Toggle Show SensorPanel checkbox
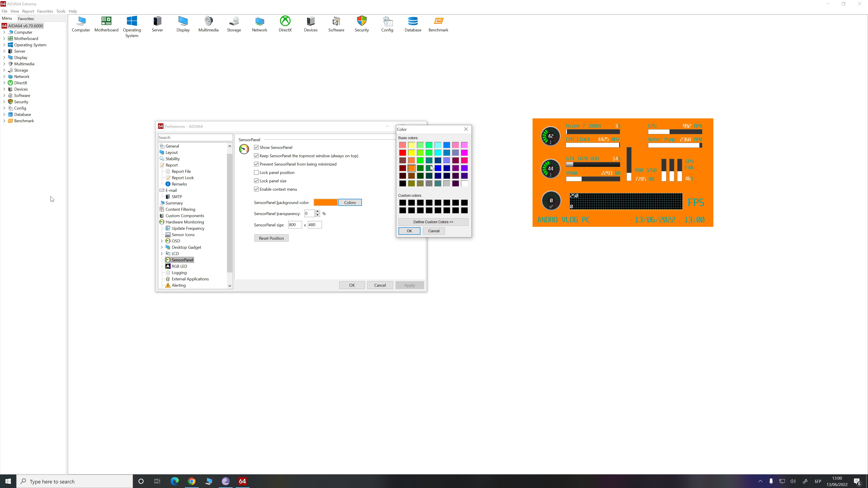This screenshot has width=868, height=488. point(256,148)
